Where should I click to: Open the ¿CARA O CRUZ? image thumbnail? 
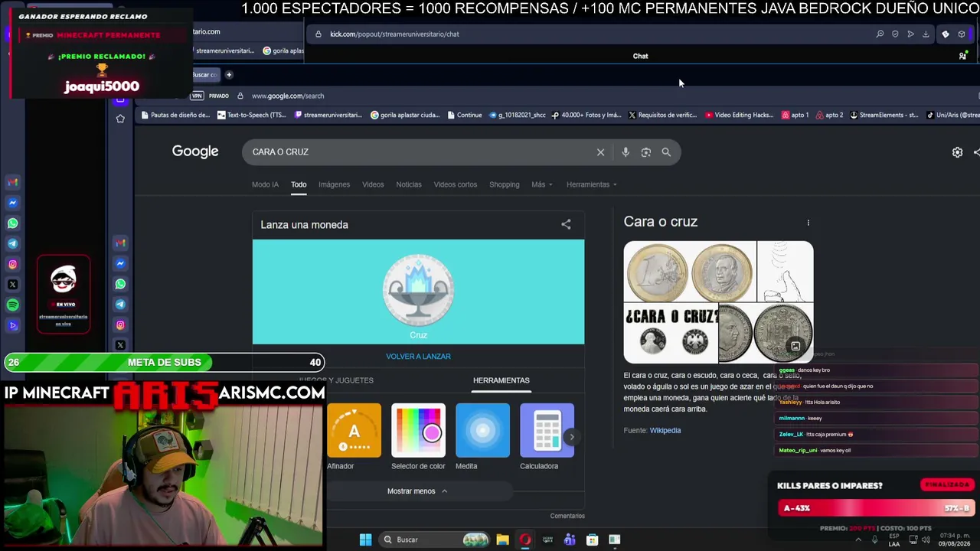coord(671,333)
